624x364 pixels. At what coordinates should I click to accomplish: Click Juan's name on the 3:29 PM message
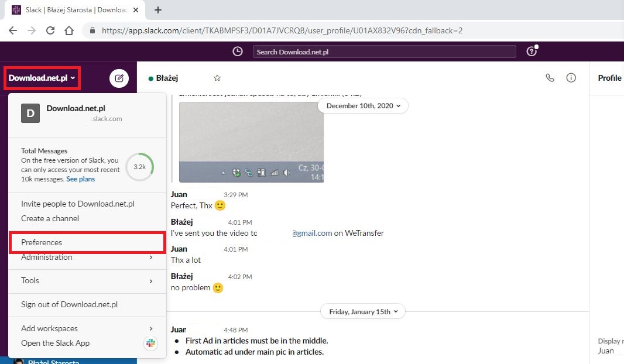tap(179, 194)
